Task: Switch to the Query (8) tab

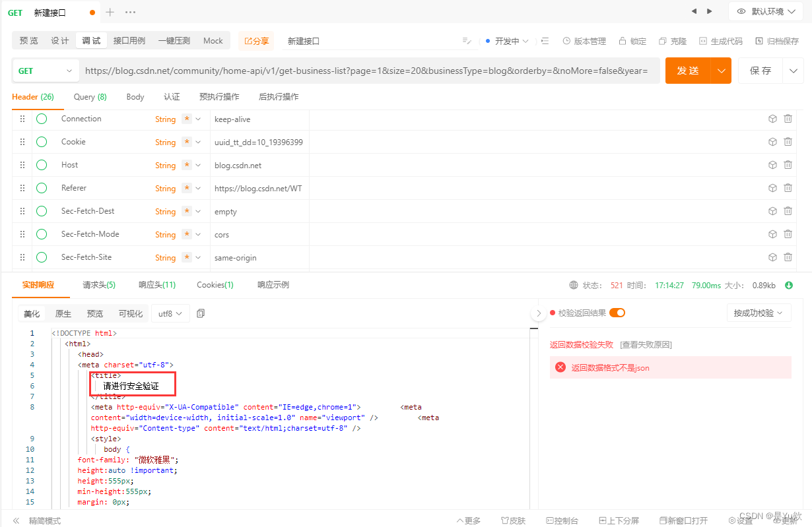Action: 90,97
